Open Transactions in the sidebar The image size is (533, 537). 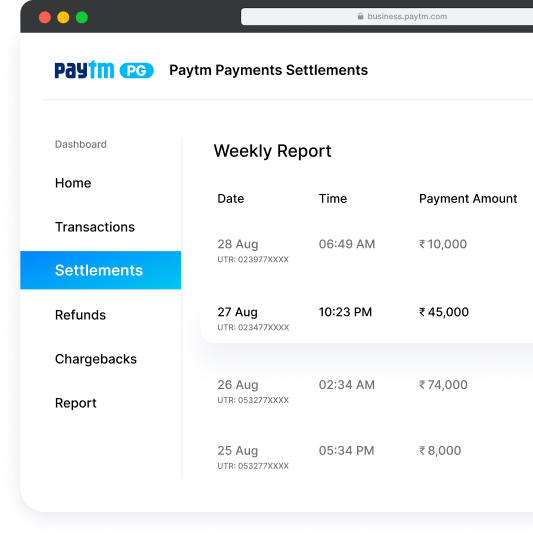95,227
